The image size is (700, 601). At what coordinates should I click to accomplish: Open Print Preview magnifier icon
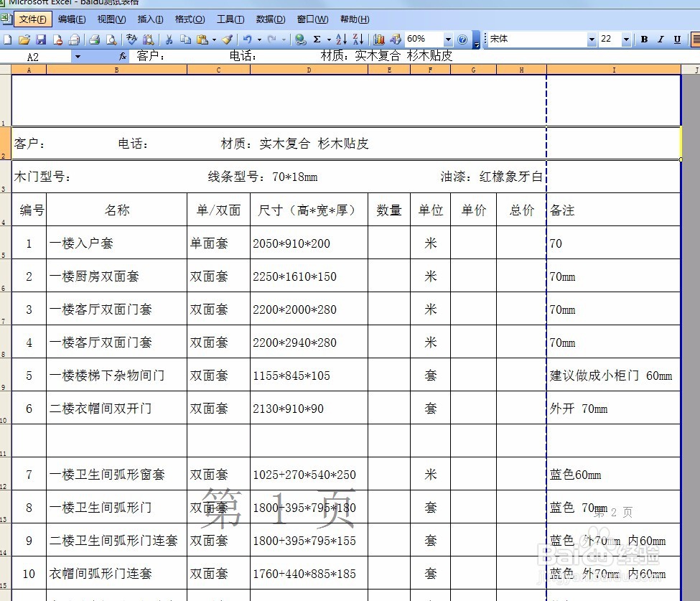click(x=111, y=39)
